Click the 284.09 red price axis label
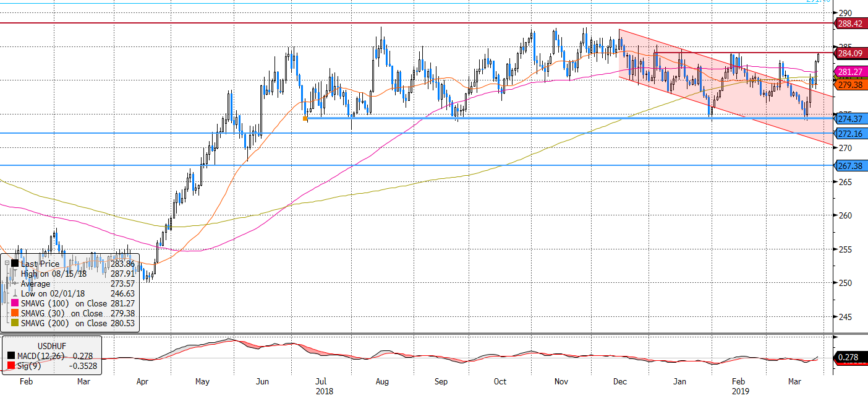The width and height of the screenshot is (868, 398). tap(852, 53)
